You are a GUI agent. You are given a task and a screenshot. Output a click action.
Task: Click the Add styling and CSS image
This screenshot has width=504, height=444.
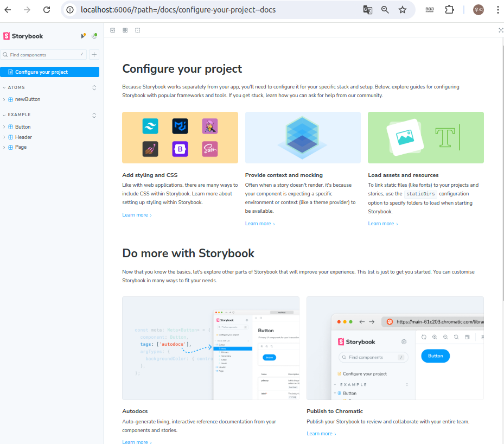point(180,138)
